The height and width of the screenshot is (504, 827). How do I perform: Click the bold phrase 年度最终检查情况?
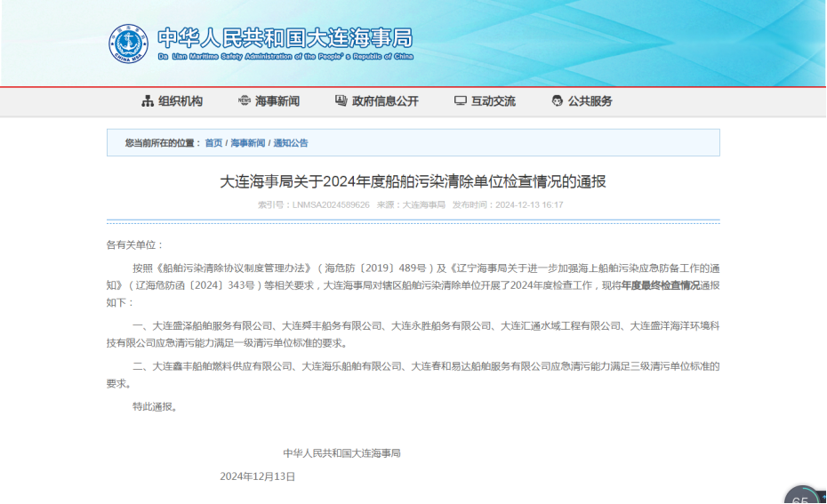pyautogui.click(x=661, y=285)
